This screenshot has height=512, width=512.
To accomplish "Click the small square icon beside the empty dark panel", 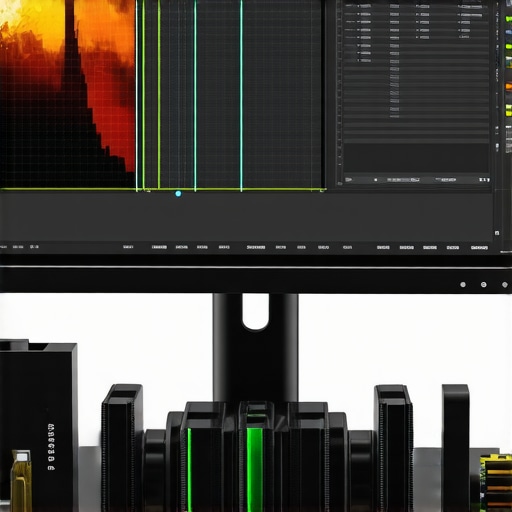I will [x=497, y=233].
